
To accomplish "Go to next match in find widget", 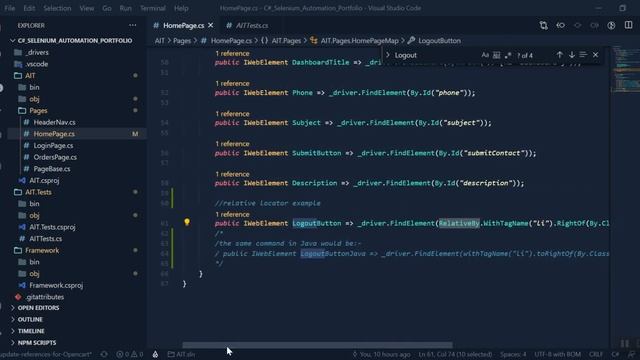I will [x=571, y=55].
